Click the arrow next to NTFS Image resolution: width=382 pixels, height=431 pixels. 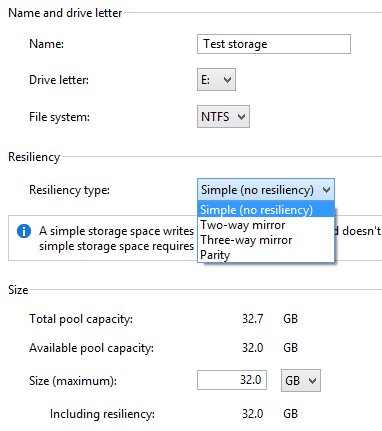point(241,117)
